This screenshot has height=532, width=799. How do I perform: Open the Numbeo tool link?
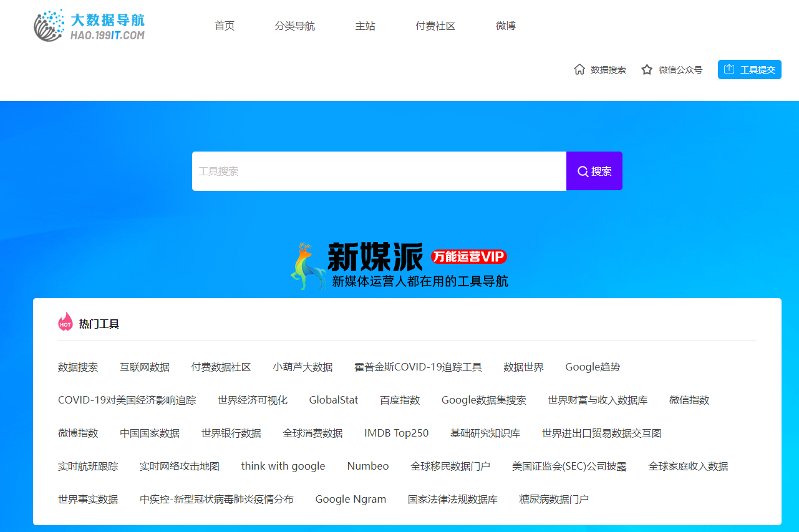pyautogui.click(x=368, y=467)
